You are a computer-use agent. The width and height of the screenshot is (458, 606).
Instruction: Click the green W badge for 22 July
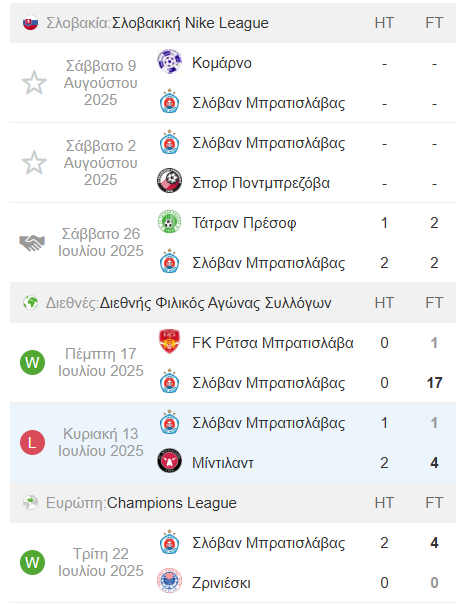coord(32,562)
